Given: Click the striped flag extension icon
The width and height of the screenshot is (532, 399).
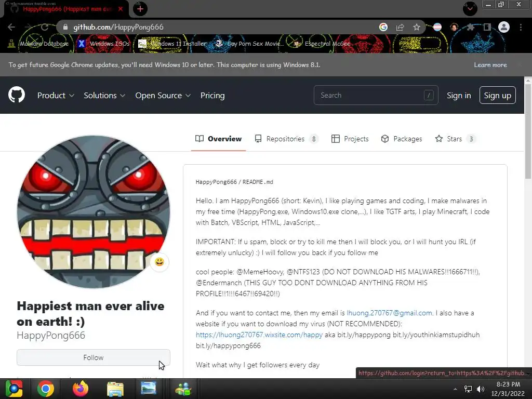Looking at the screenshot, I should coord(437,27).
